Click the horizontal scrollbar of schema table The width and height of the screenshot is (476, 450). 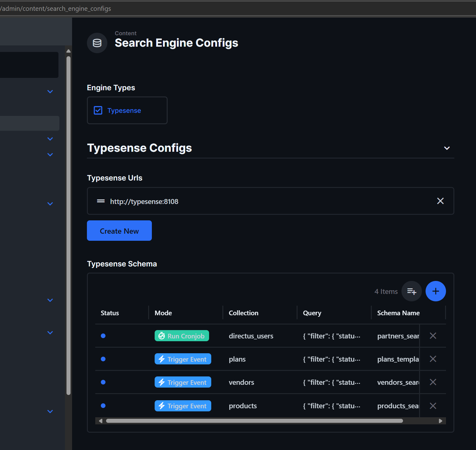pos(254,421)
